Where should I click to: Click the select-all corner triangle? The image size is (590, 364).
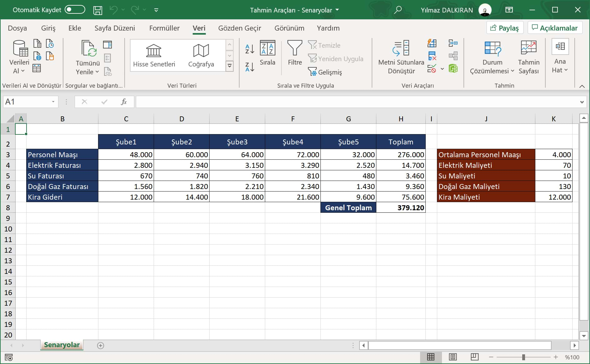(x=10, y=119)
